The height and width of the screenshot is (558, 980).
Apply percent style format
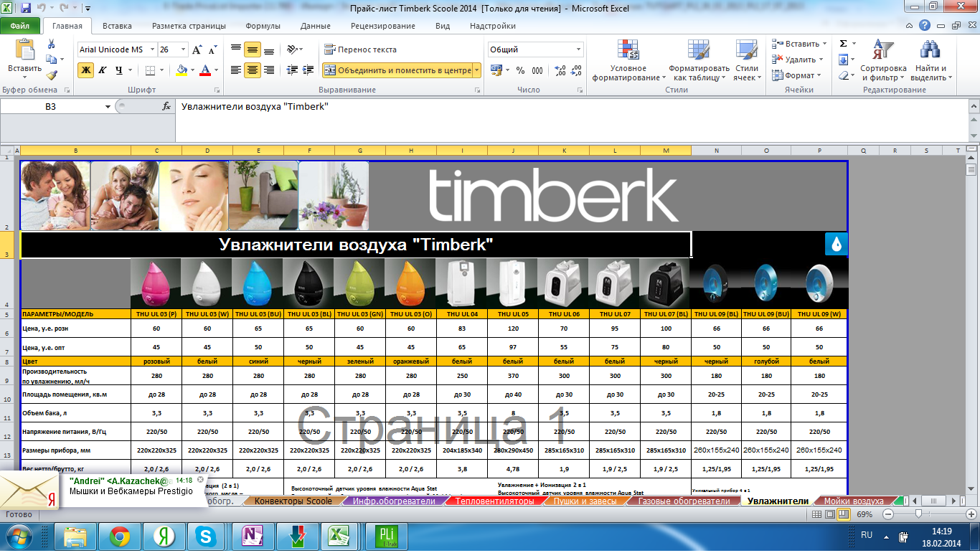520,70
